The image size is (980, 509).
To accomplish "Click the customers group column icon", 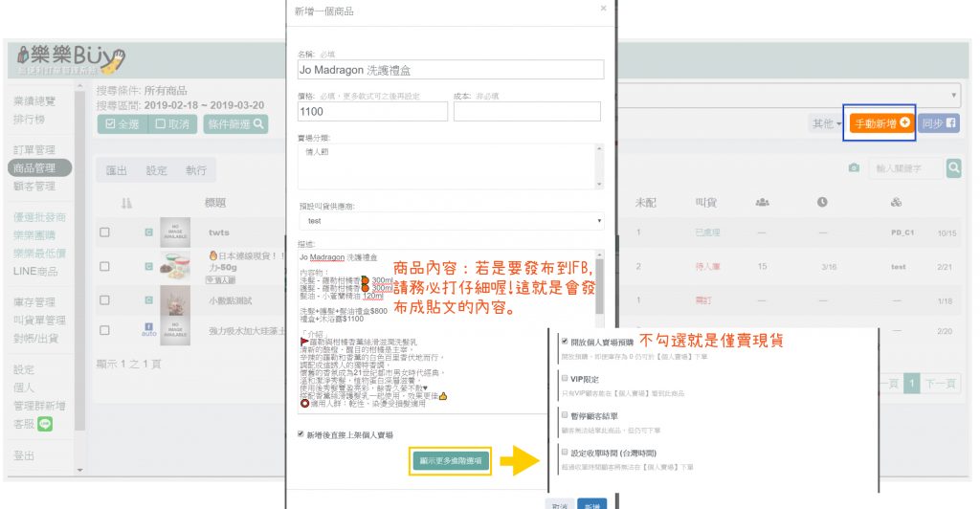I will click(x=762, y=202).
